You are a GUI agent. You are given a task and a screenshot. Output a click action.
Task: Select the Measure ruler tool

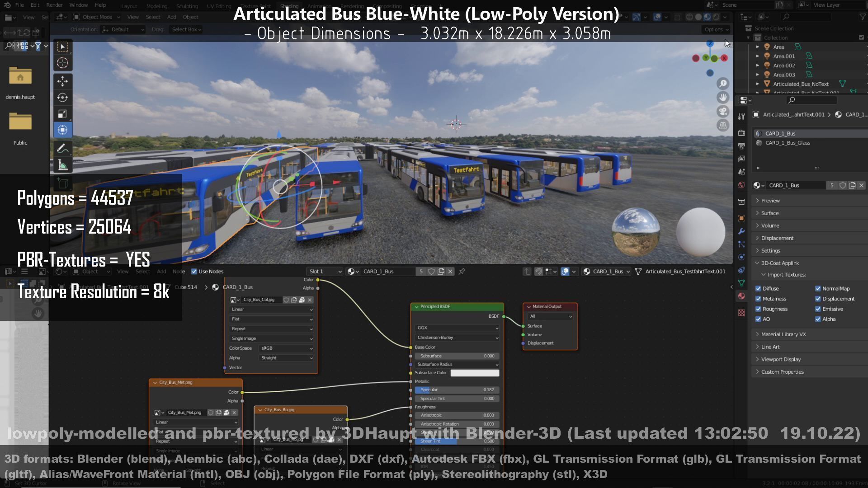click(63, 165)
